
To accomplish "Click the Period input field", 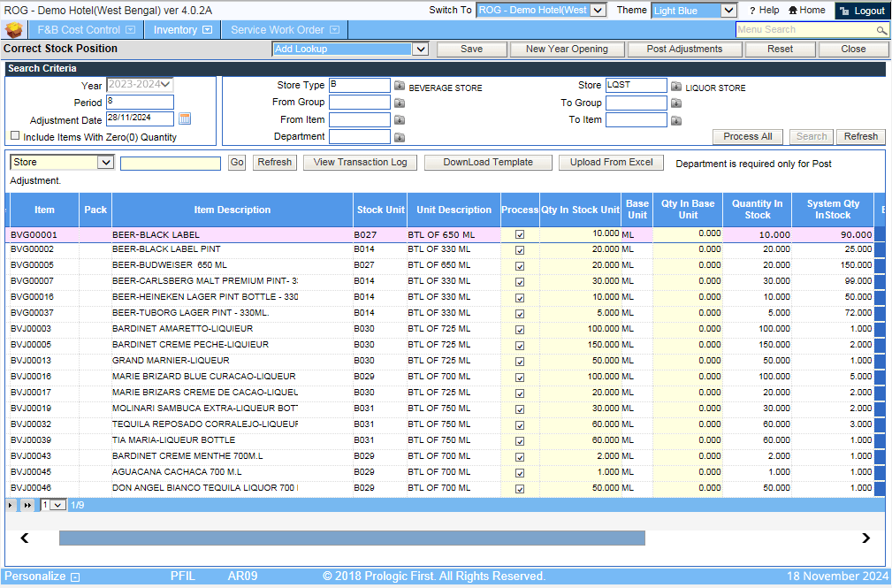I will [140, 102].
